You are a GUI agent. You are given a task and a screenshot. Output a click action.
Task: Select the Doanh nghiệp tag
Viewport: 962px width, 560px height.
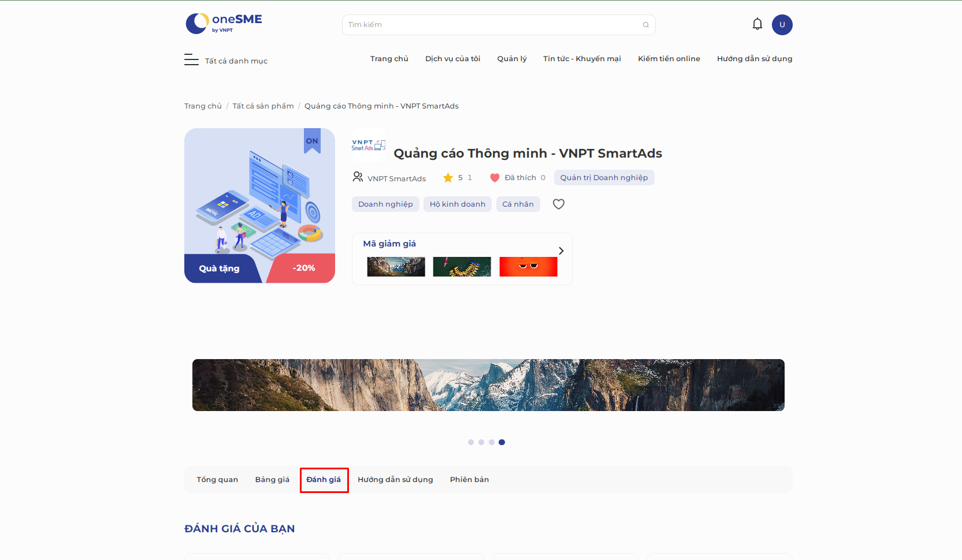pos(385,204)
